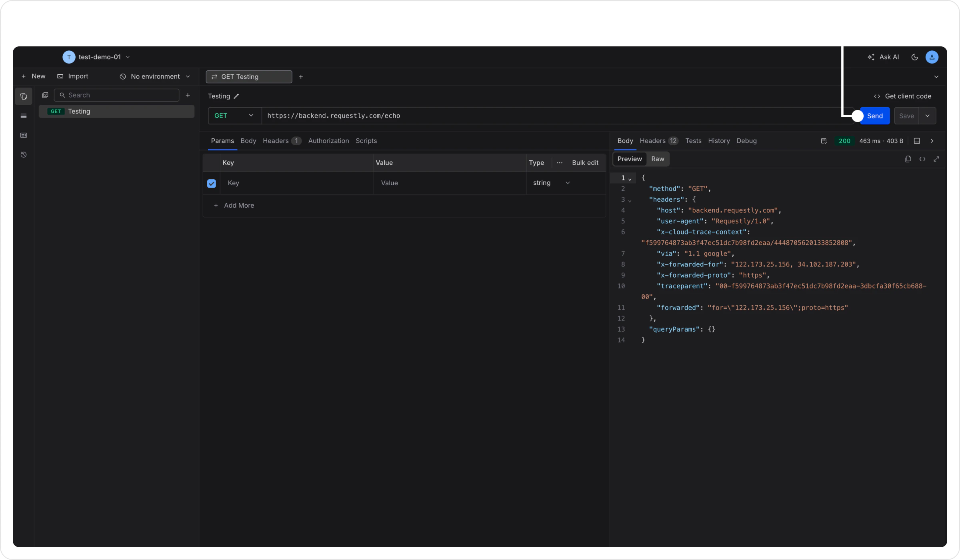960x560 pixels.
Task: Click the pencil icon to rename Testing
Action: coord(236,96)
